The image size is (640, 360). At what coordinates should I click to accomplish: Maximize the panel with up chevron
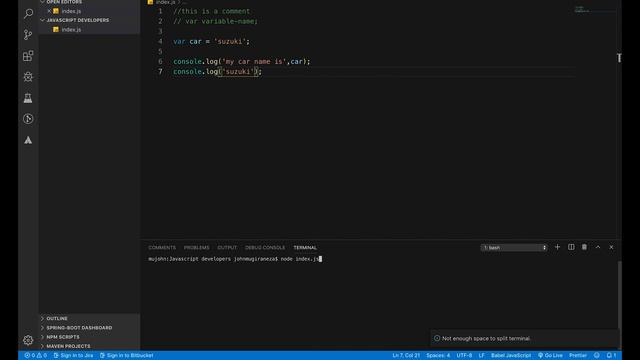tap(598, 247)
